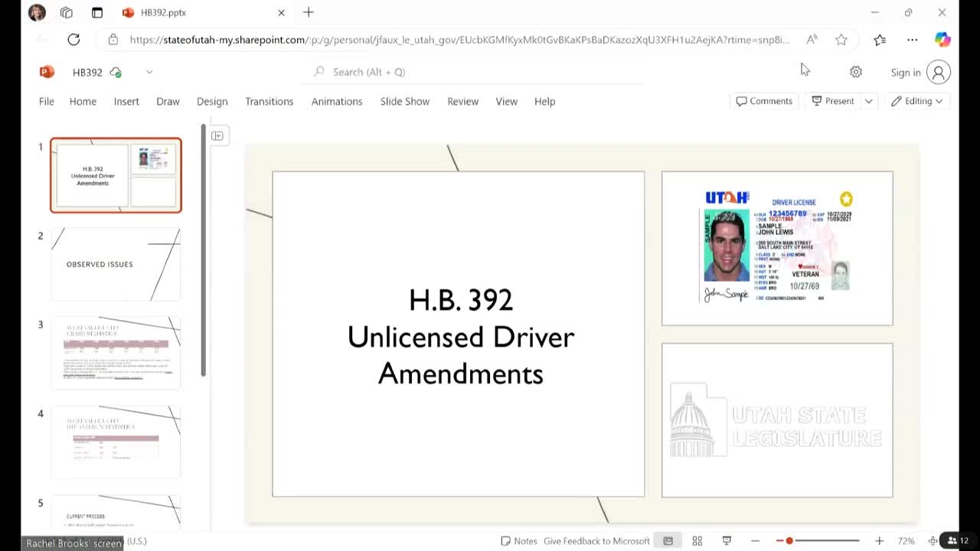This screenshot has height=551, width=980.
Task: Click the cloud saved status icon
Action: click(x=116, y=72)
